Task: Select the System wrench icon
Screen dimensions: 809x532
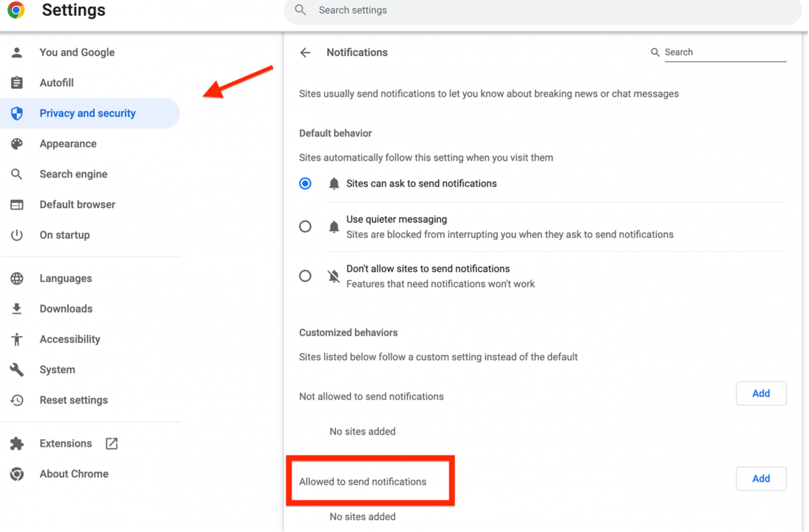Action: [x=17, y=369]
